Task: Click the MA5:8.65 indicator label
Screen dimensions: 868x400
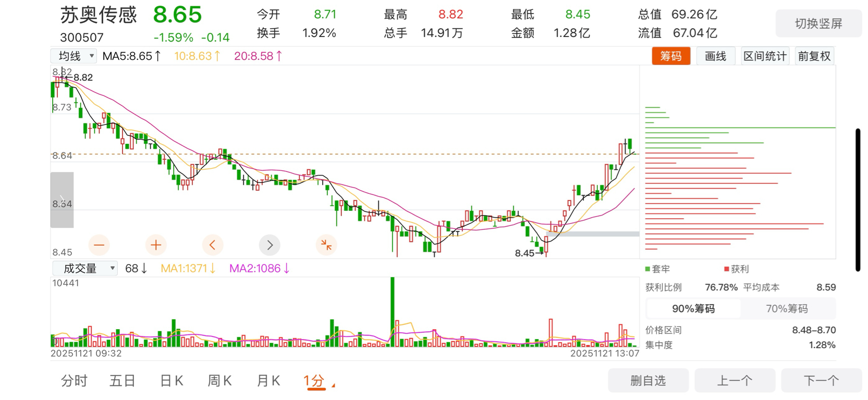Action: tap(131, 56)
